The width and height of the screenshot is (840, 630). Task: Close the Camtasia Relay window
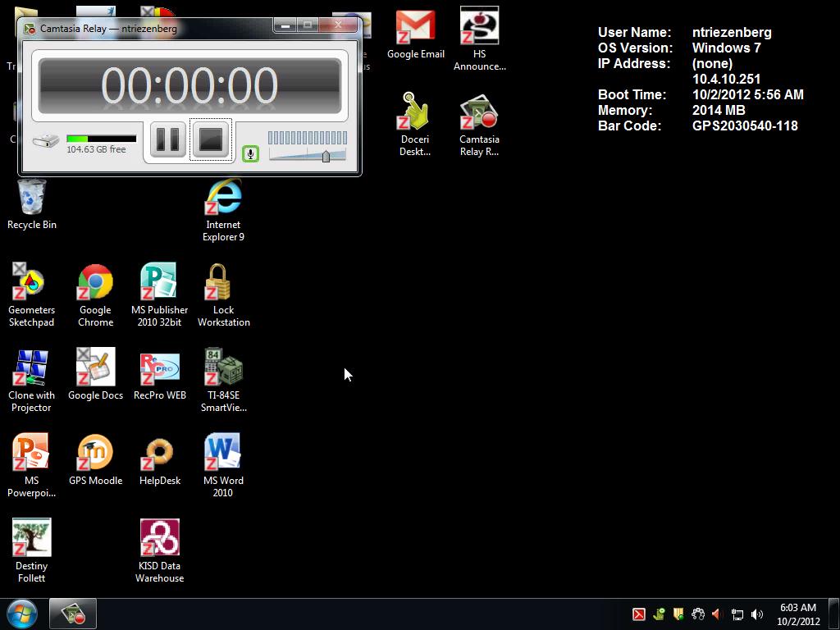pyautogui.click(x=337, y=25)
